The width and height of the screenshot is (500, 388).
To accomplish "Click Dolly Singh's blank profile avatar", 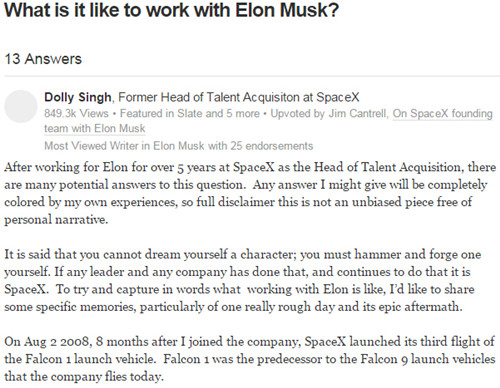I will point(21,106).
